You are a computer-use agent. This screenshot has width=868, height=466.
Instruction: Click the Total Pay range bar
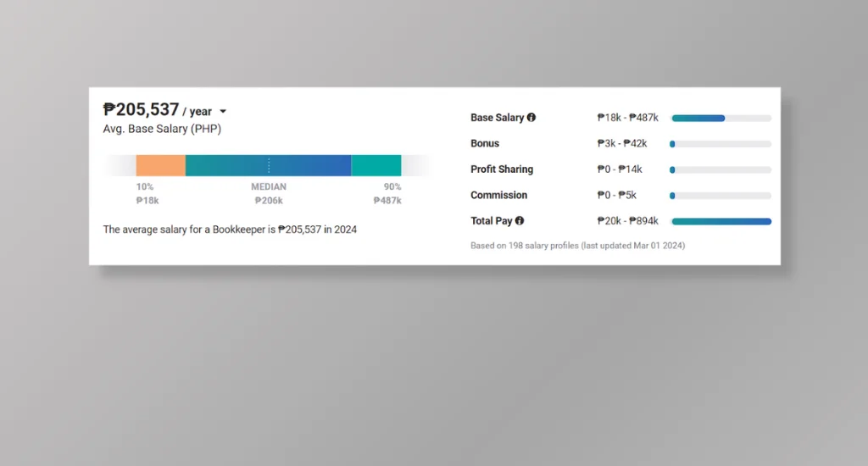point(721,221)
